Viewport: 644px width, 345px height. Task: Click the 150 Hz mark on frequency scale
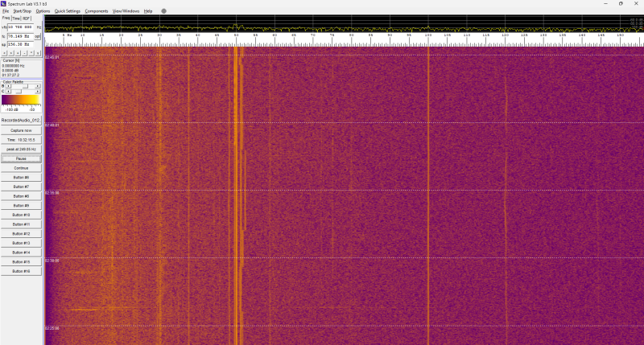620,35
